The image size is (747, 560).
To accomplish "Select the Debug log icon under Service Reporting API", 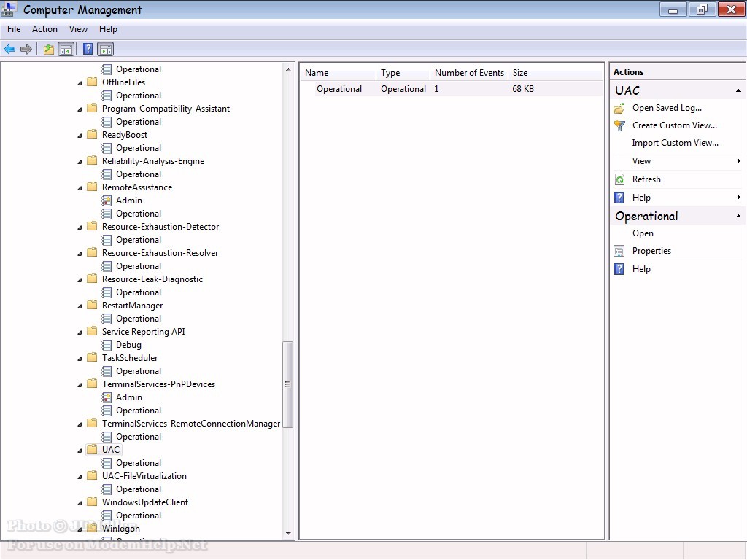I will coord(107,345).
